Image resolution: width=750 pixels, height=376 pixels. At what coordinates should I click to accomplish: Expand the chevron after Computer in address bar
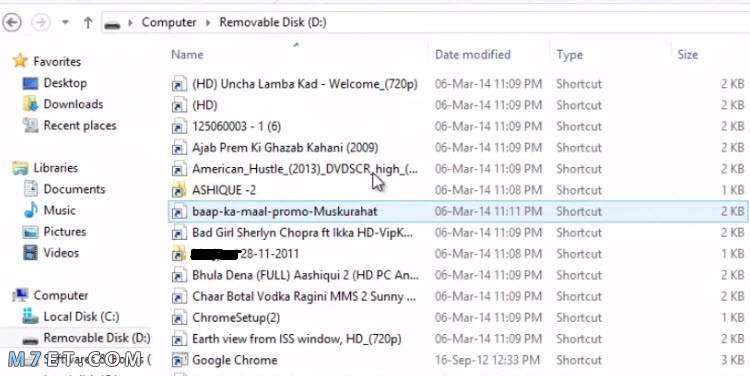pos(208,22)
